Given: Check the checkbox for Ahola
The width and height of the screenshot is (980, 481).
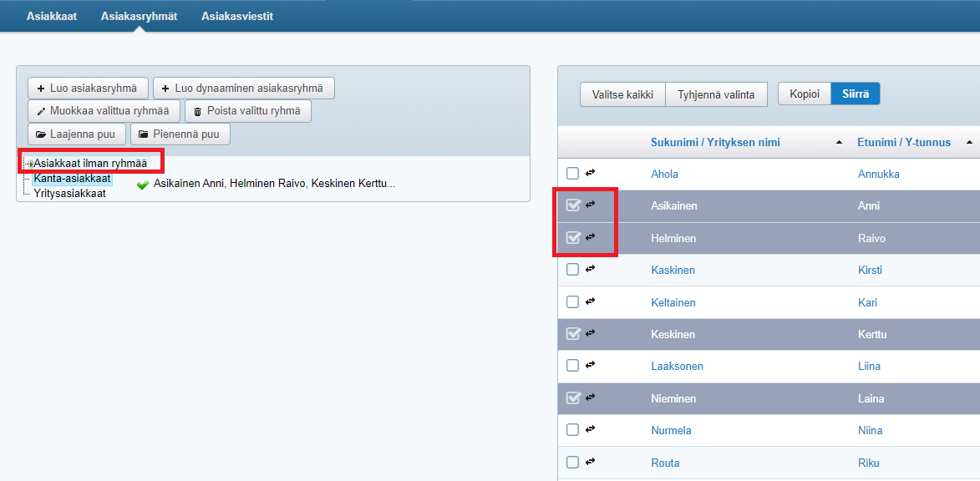Looking at the screenshot, I should pos(572,174).
